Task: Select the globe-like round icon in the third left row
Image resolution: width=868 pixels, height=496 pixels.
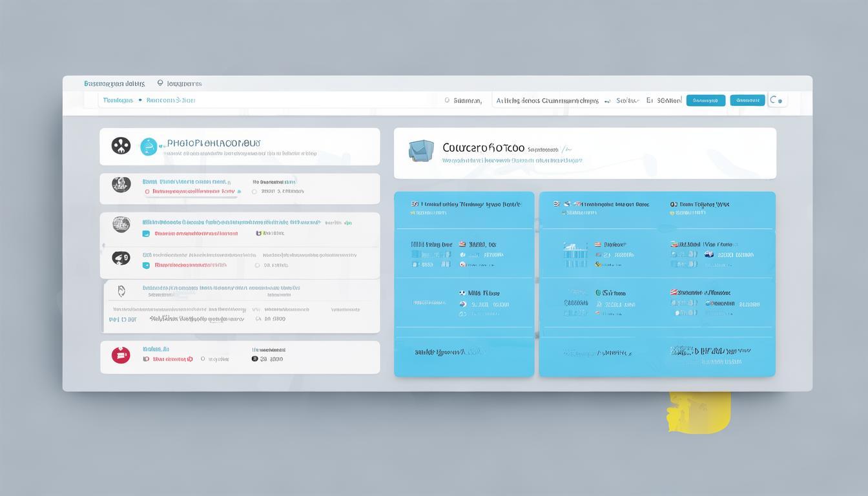Action: point(121,224)
